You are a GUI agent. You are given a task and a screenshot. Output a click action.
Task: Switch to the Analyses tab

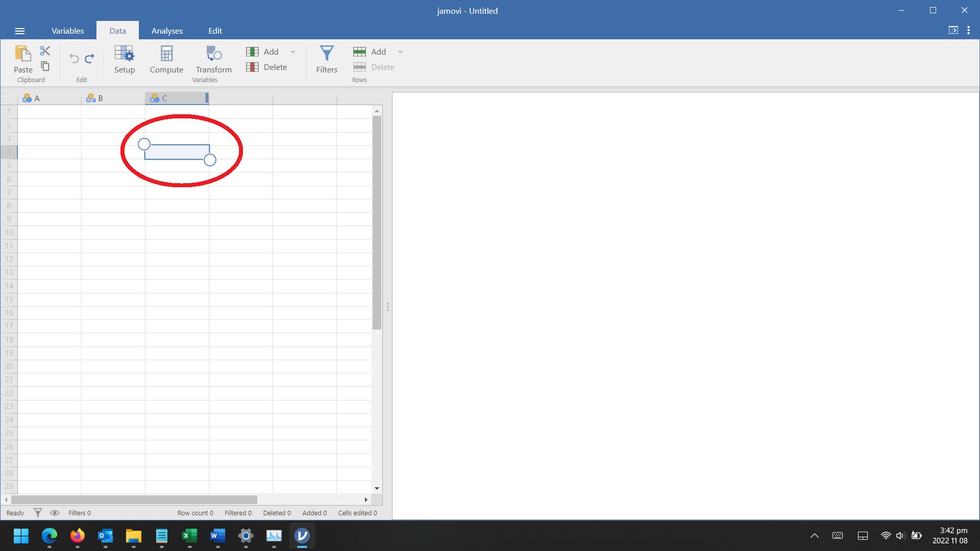[x=167, y=31]
